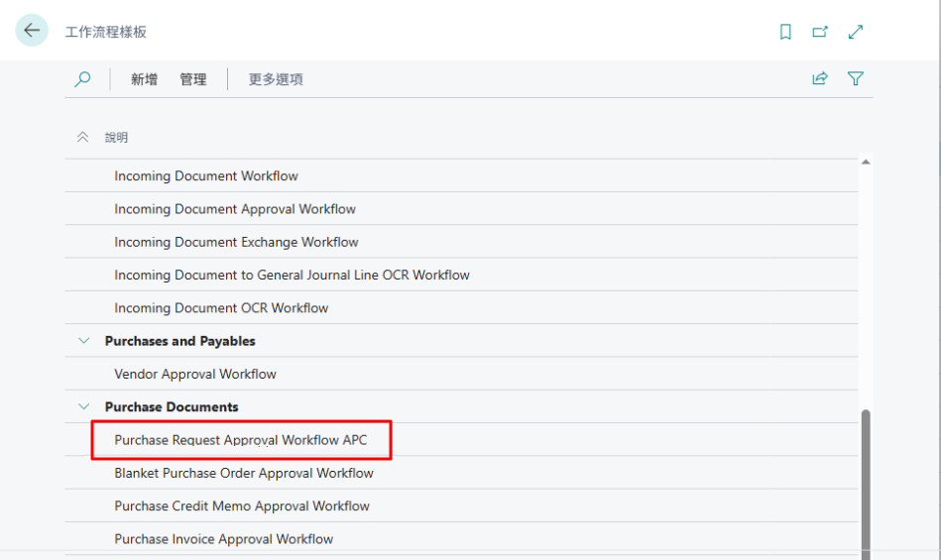Sort by 說明 column header

pos(116,138)
